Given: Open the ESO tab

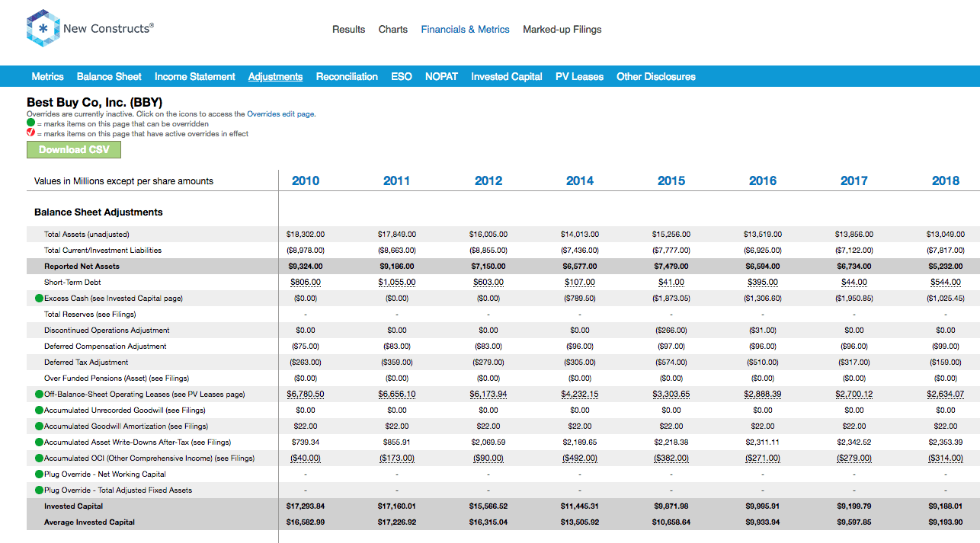Looking at the screenshot, I should (402, 77).
